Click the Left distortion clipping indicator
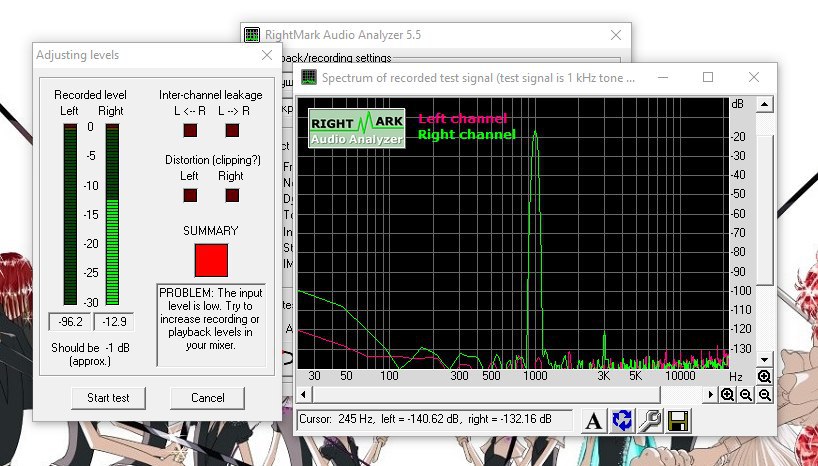The width and height of the screenshot is (818, 466). click(x=190, y=195)
